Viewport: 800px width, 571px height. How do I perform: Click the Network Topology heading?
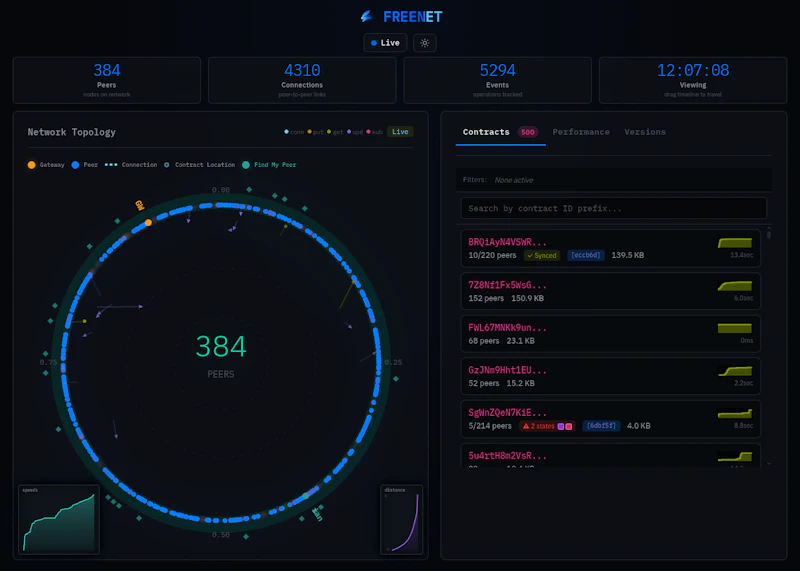[71, 132]
